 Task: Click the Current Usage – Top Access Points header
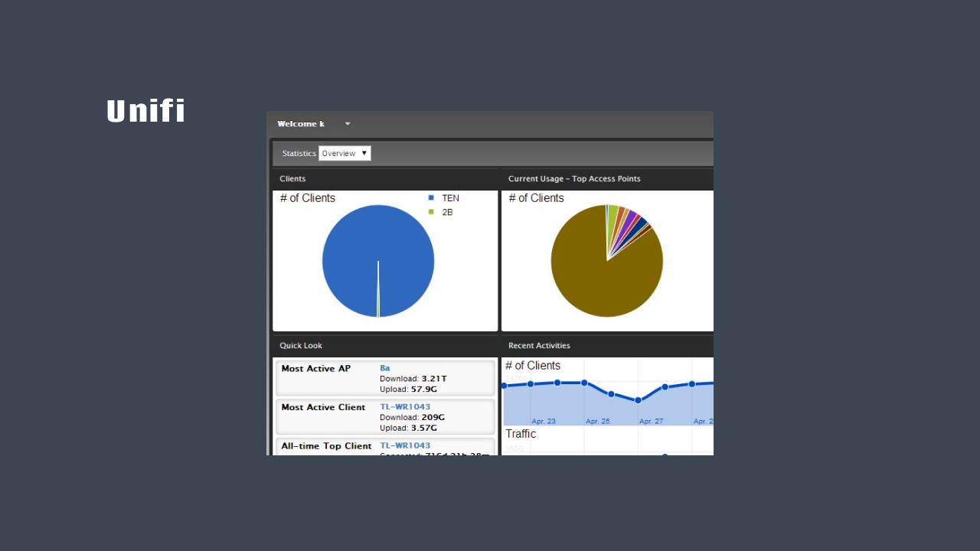tap(574, 178)
